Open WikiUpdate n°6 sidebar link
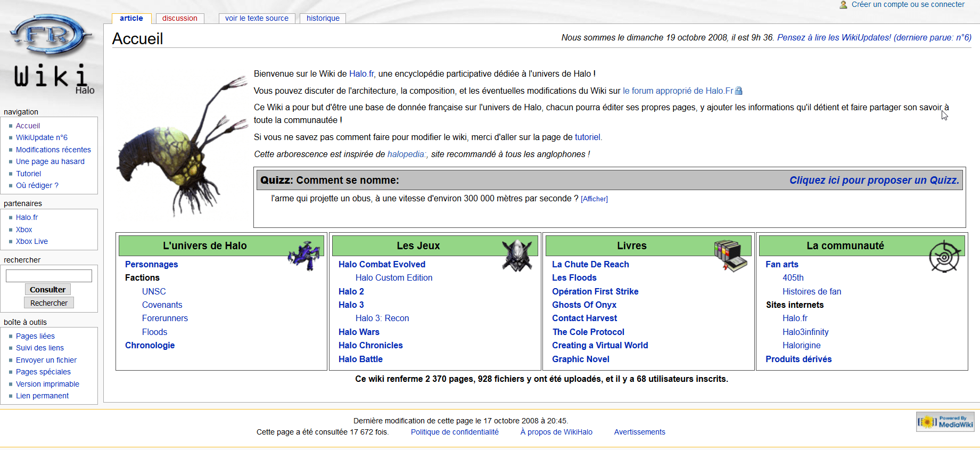The image size is (980, 450). click(42, 137)
